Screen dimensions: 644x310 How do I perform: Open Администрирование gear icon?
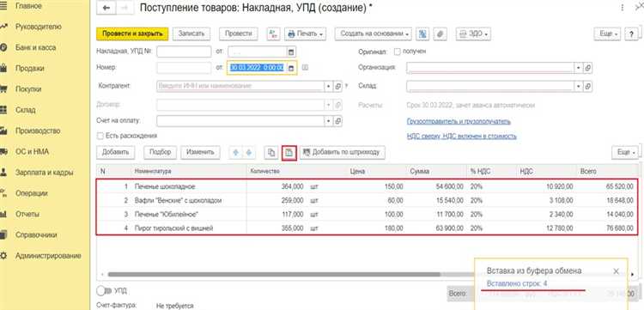tap(3, 256)
